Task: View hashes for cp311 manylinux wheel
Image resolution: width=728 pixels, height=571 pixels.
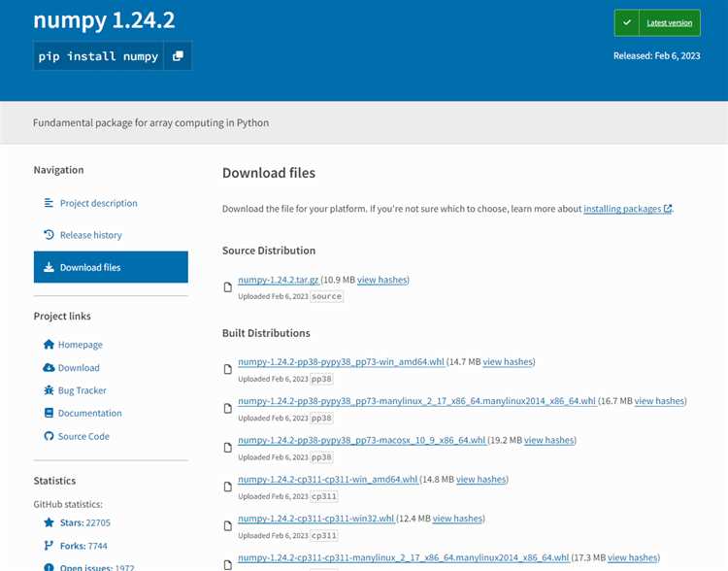Action: click(632, 557)
